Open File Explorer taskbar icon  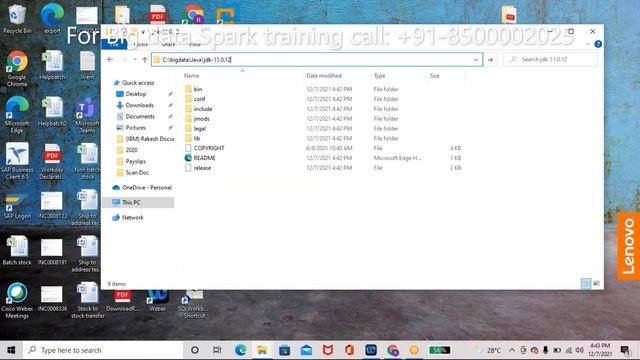pos(262,350)
